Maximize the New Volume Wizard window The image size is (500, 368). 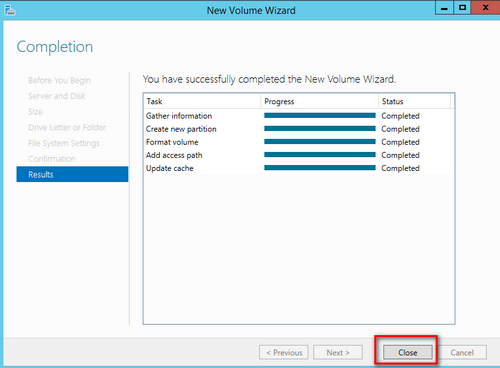(x=462, y=8)
